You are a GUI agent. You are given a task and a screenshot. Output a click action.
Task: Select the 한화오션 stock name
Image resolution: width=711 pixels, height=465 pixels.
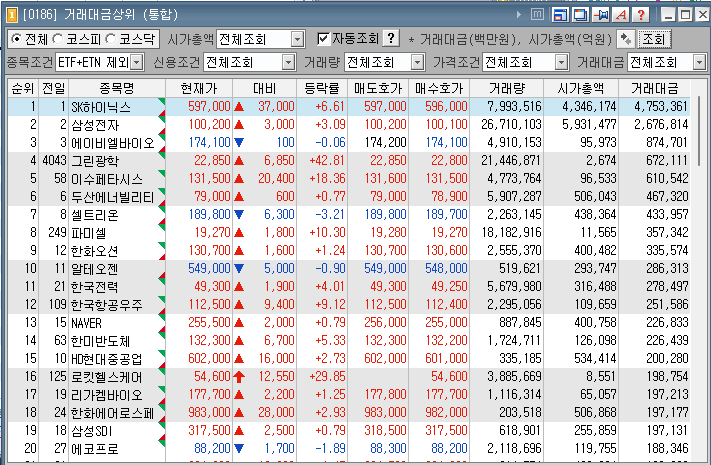point(95,251)
